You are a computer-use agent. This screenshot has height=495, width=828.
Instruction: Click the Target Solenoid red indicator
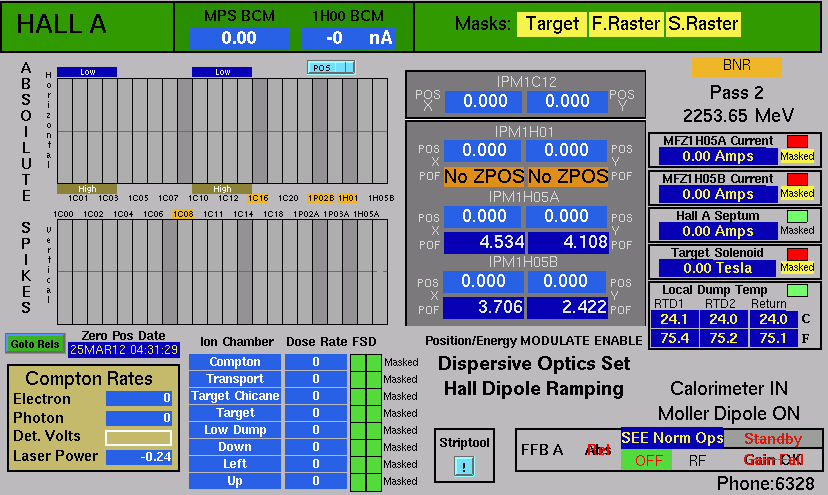point(797,253)
